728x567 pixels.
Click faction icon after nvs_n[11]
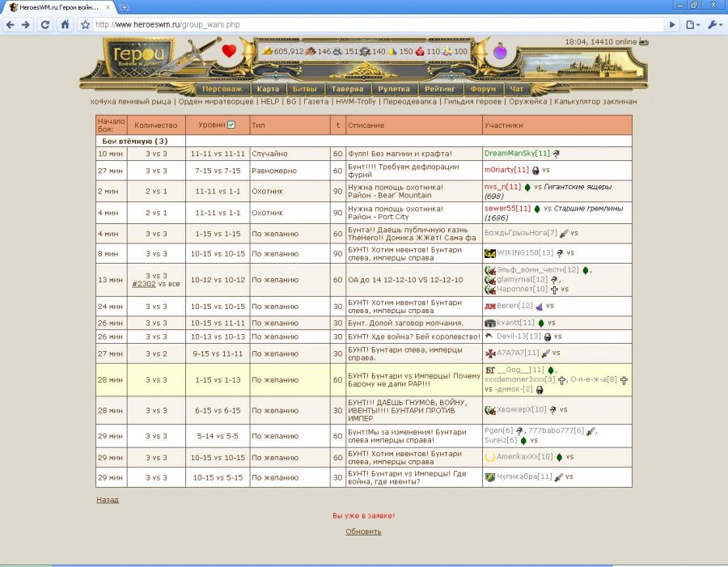527,188
